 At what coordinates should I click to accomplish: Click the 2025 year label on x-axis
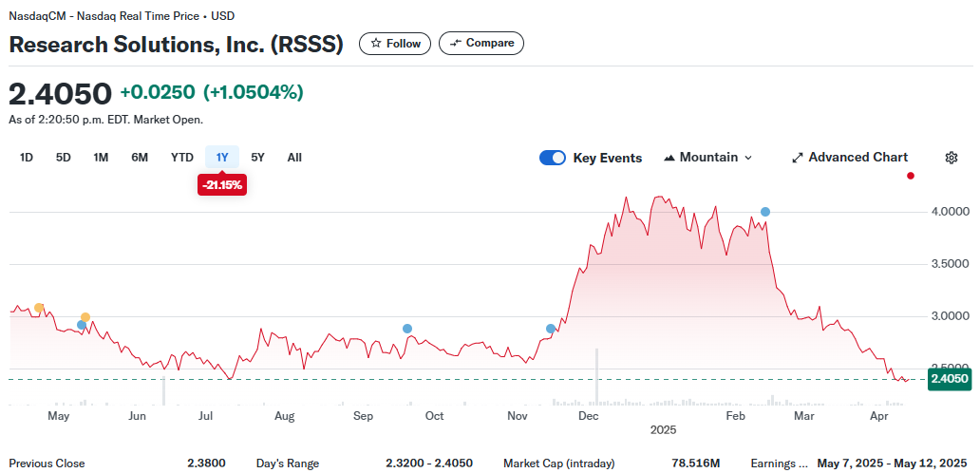[663, 430]
